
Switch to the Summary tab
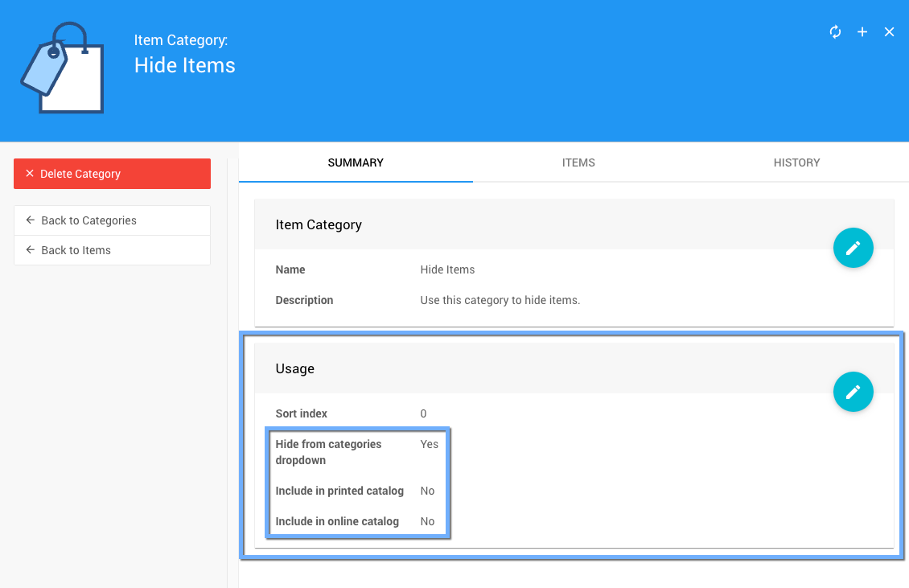click(356, 162)
